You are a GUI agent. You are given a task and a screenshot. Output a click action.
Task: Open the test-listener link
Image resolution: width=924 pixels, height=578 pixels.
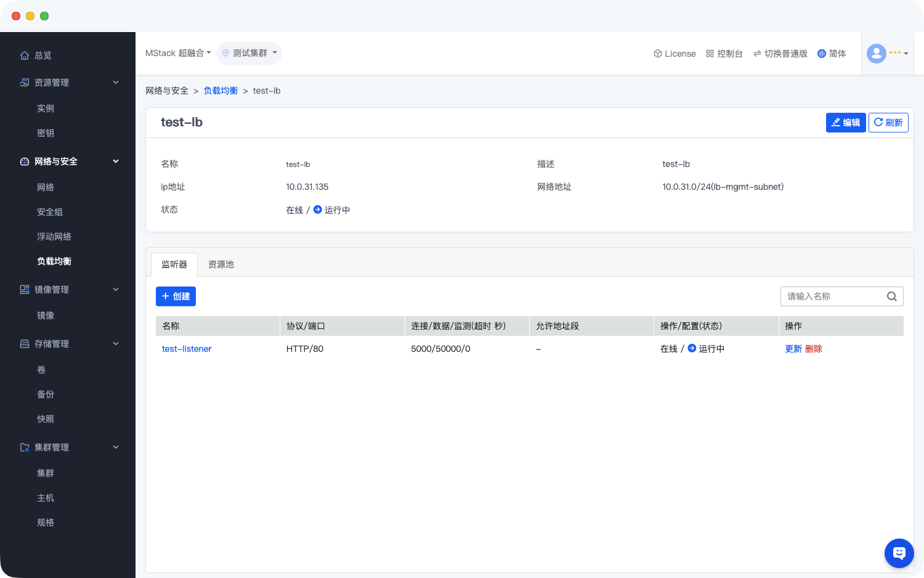pos(187,349)
